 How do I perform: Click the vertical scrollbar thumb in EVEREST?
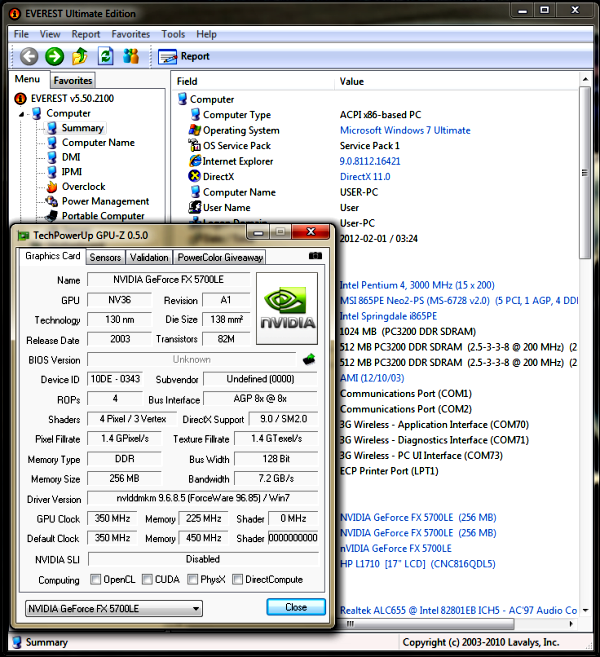(585, 173)
